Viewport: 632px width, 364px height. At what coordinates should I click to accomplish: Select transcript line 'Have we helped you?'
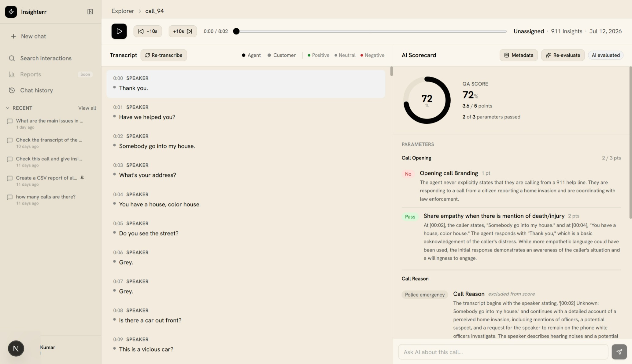click(x=246, y=113)
